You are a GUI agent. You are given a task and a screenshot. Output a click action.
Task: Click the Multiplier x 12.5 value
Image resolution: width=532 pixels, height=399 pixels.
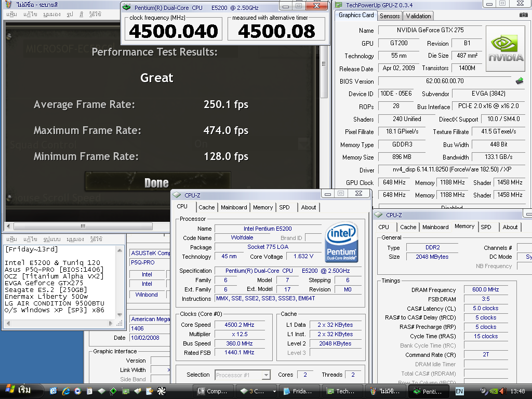point(239,334)
